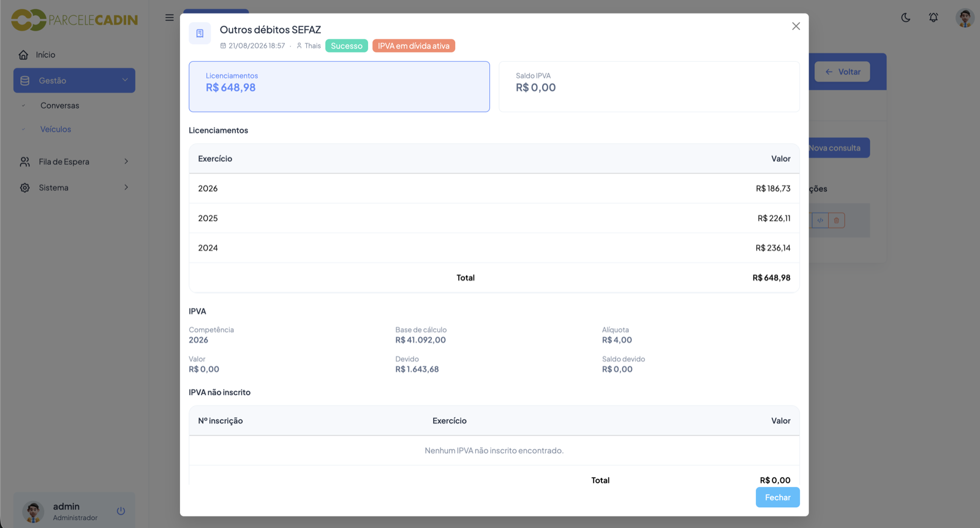Screen dimensions: 980x528
Task: Collapse the Gestão menu with its chevron
Action: click(x=125, y=80)
